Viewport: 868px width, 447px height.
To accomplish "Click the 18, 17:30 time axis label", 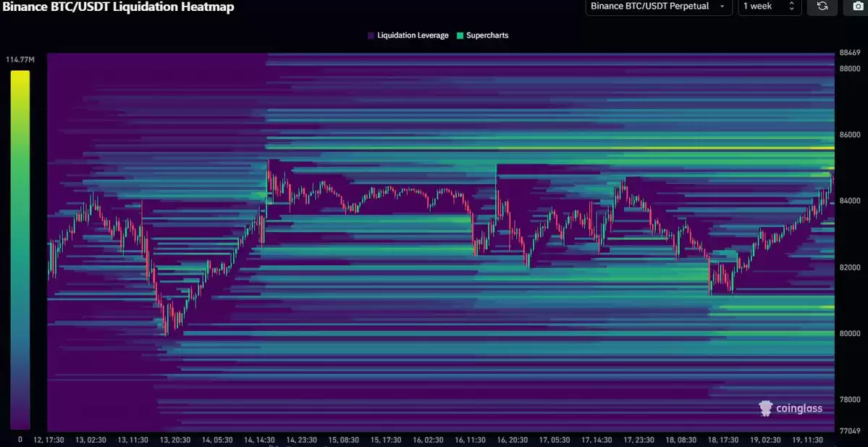I will click(x=723, y=440).
